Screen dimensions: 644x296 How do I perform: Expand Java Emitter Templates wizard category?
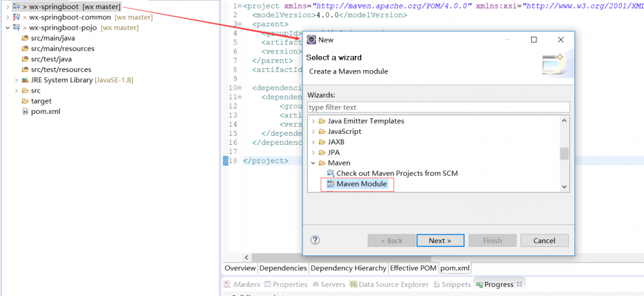(x=313, y=121)
